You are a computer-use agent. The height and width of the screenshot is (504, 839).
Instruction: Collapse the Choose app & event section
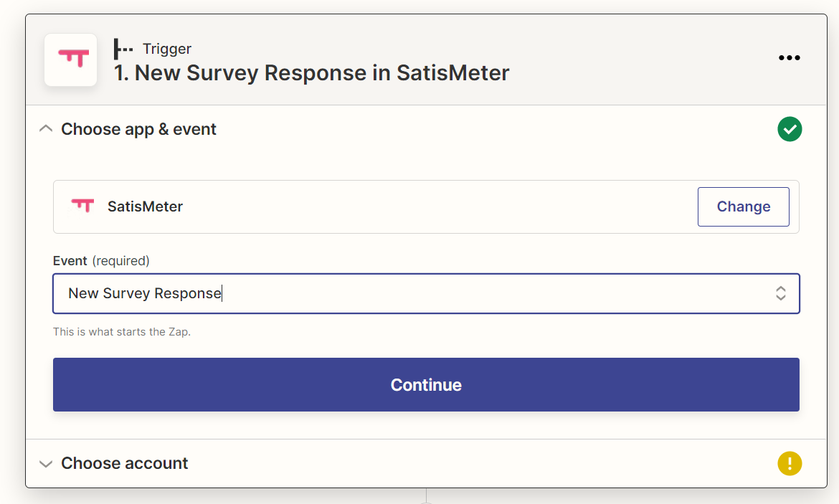(46, 129)
